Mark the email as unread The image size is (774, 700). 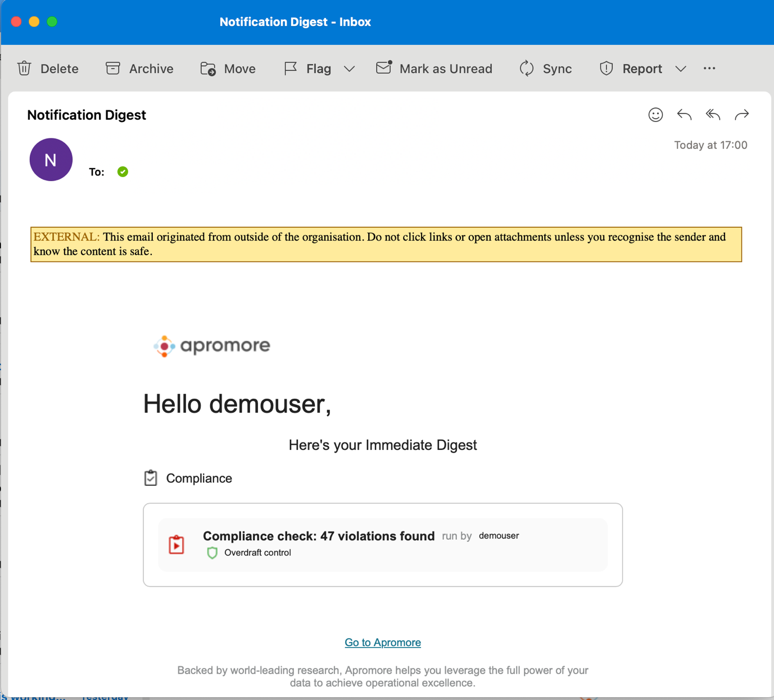pos(434,69)
